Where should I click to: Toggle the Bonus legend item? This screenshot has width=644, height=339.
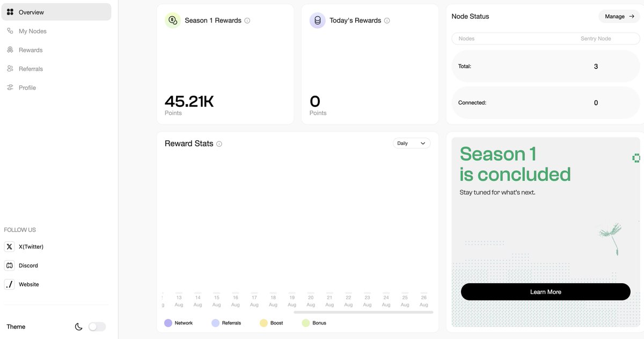[x=314, y=323]
